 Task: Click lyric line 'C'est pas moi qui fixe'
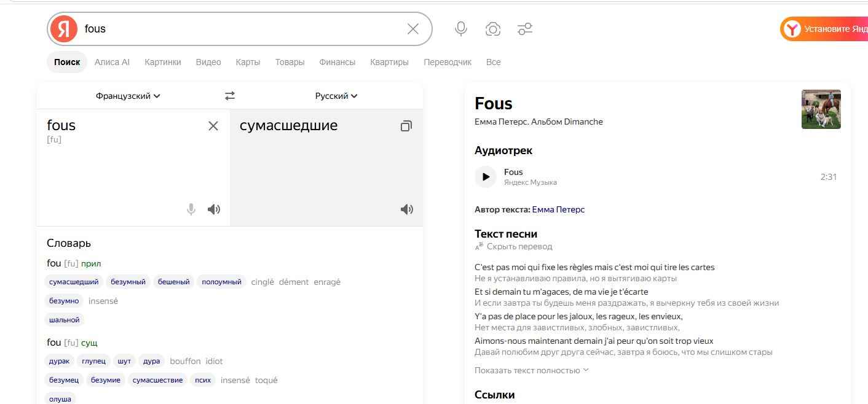click(594, 267)
